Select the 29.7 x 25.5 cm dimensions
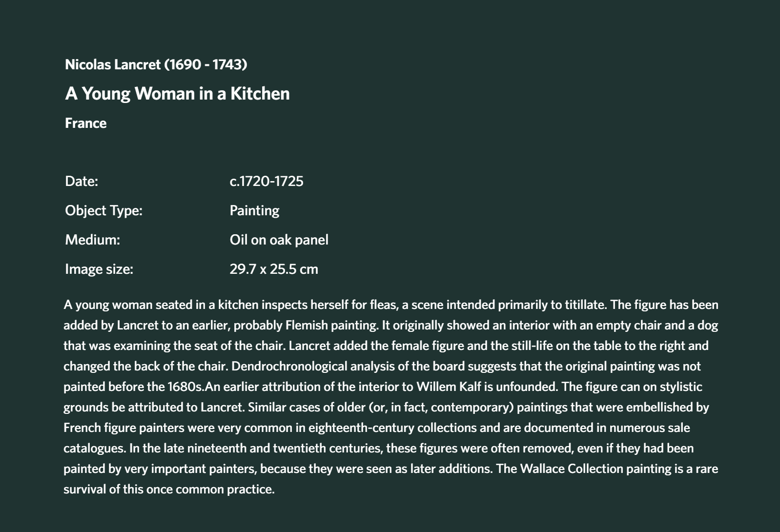The image size is (780, 532). 274,269
